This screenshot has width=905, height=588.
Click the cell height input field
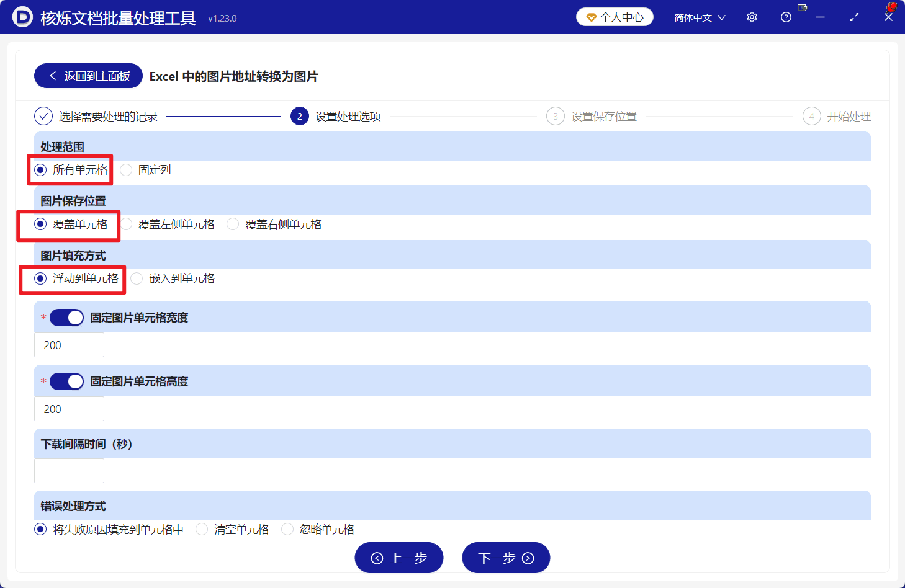pos(69,409)
